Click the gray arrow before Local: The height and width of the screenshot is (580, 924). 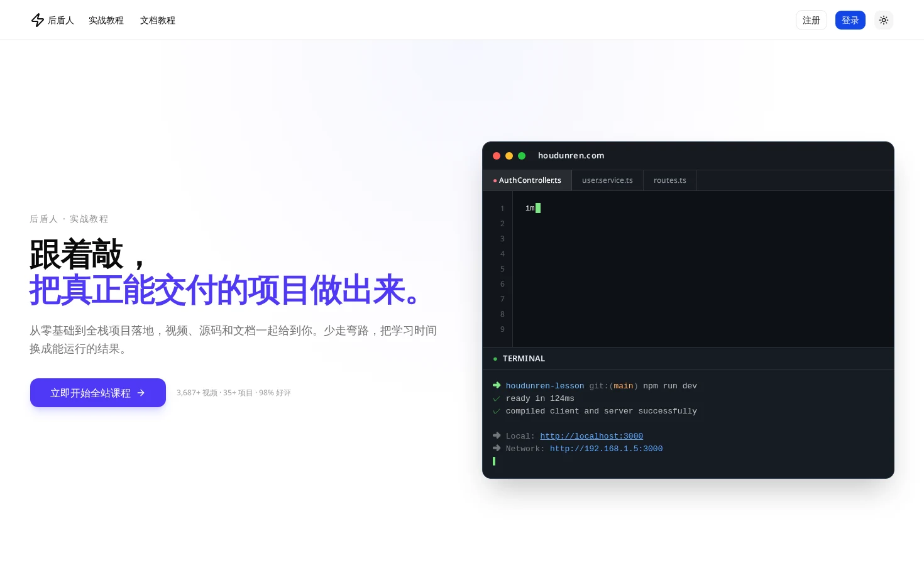497,435
